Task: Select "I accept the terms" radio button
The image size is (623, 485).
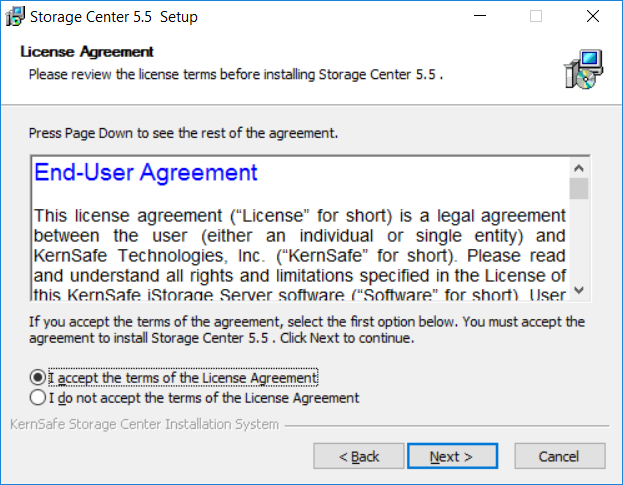Action: (x=38, y=377)
